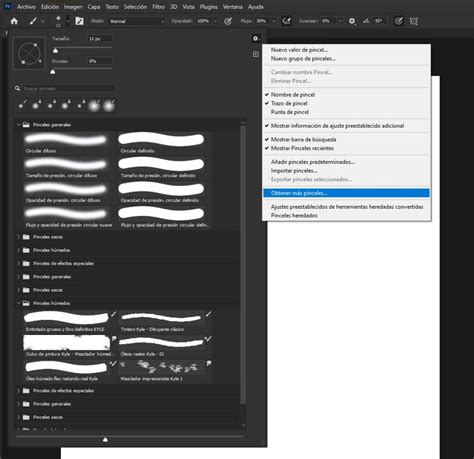Open the Flujo value dropdown arrow
The height and width of the screenshot is (459, 474).
point(274,21)
